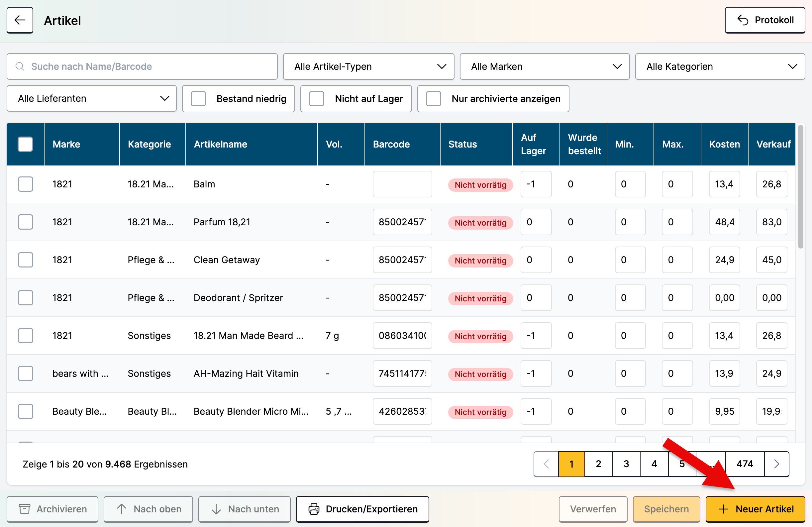Expand the Alle Marken dropdown

coord(545,66)
